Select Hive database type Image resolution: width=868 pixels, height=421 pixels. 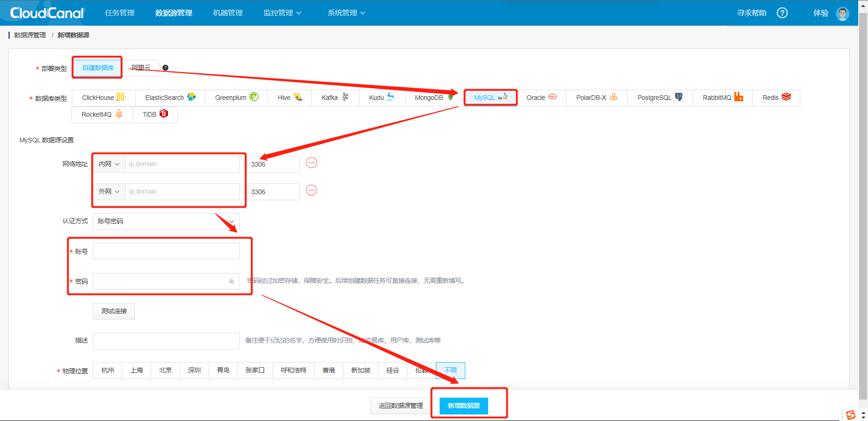tap(290, 98)
